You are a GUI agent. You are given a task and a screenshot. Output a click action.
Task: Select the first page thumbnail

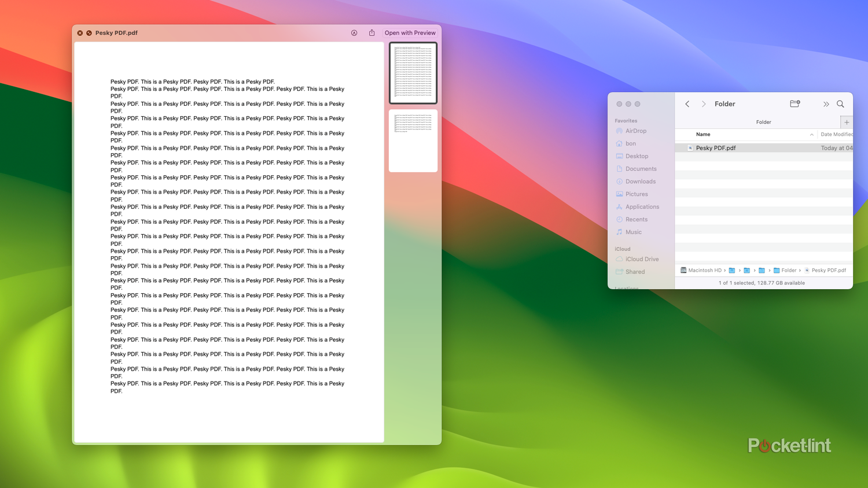[413, 73]
